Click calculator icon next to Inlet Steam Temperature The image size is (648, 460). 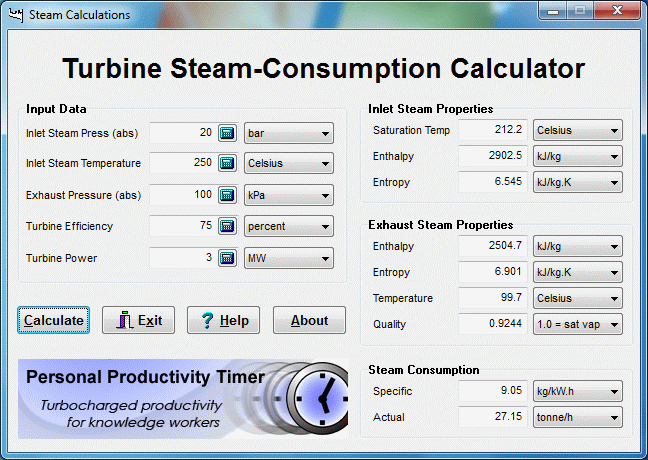pos(227,163)
